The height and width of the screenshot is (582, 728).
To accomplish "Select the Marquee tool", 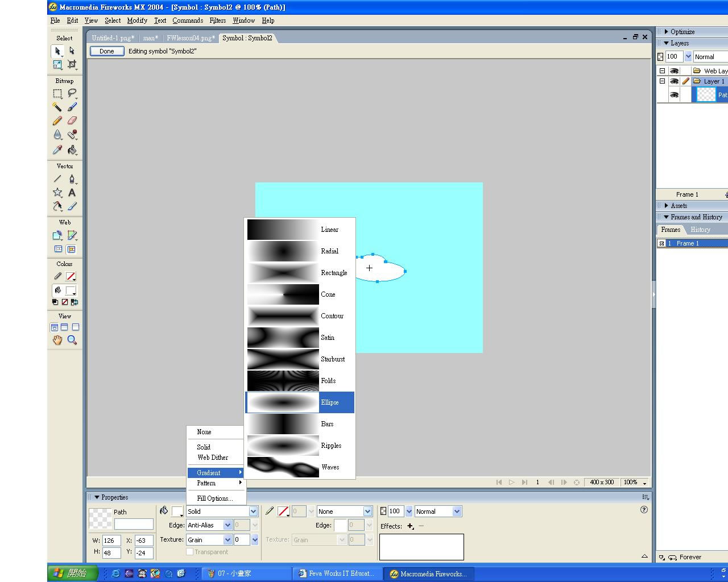I will point(57,93).
